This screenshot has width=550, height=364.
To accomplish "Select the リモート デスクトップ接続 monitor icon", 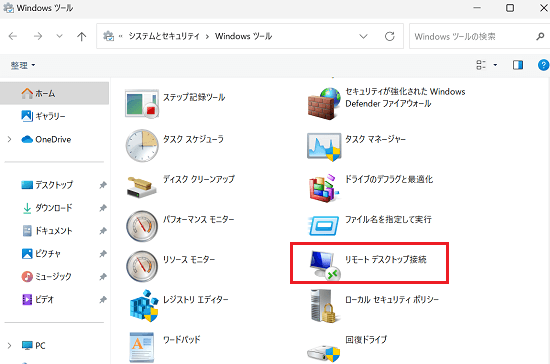I will (x=325, y=265).
